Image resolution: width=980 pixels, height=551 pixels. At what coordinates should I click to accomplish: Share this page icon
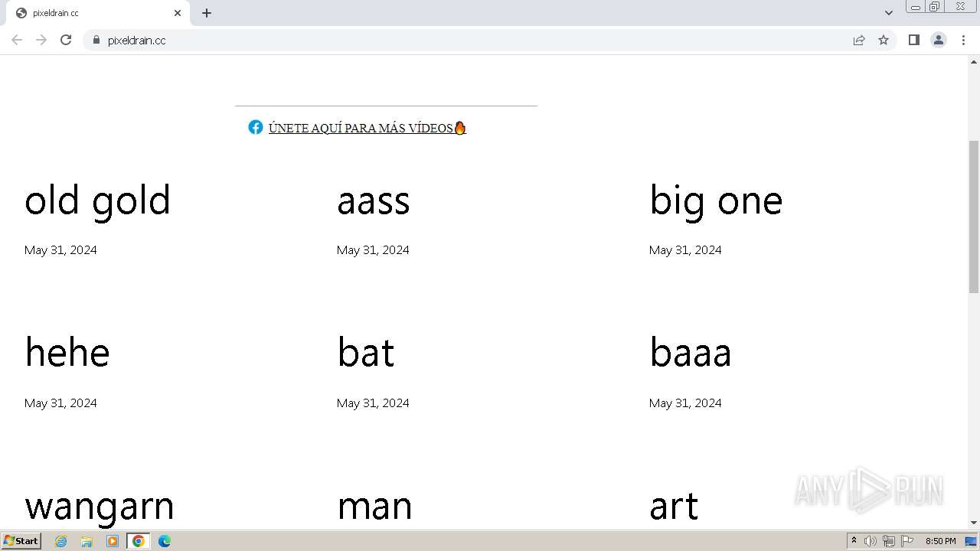tap(859, 40)
